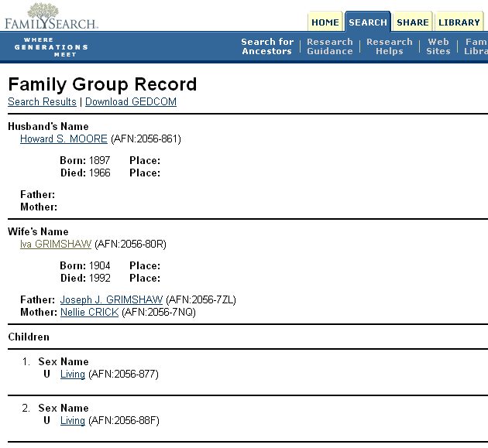Image resolution: width=488 pixels, height=448 pixels.
Task: Open Iva GRIMSHAW's record link
Action: 56,245
